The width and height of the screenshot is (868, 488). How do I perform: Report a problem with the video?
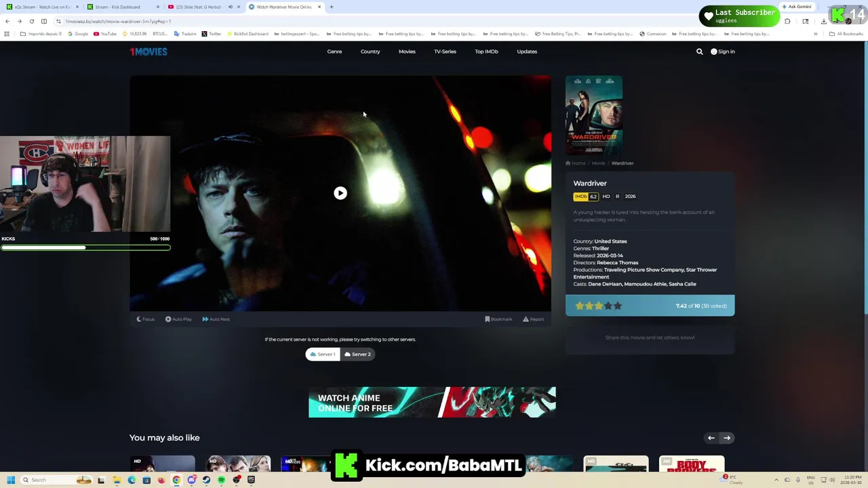pos(533,319)
